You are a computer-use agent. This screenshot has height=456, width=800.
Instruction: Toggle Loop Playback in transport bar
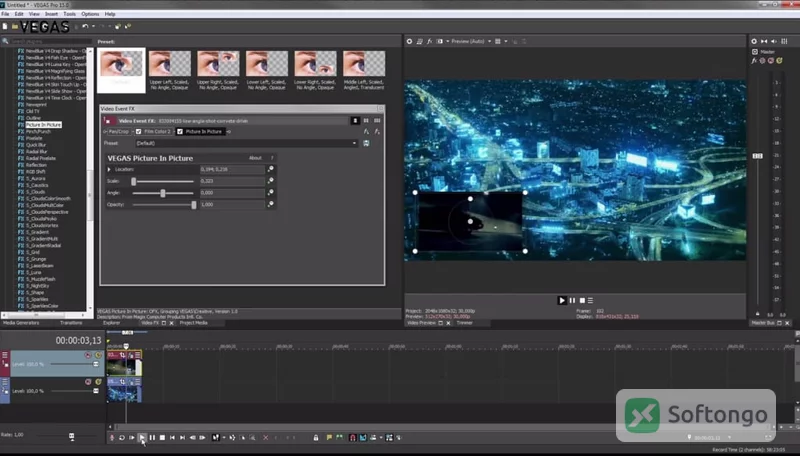pos(122,438)
